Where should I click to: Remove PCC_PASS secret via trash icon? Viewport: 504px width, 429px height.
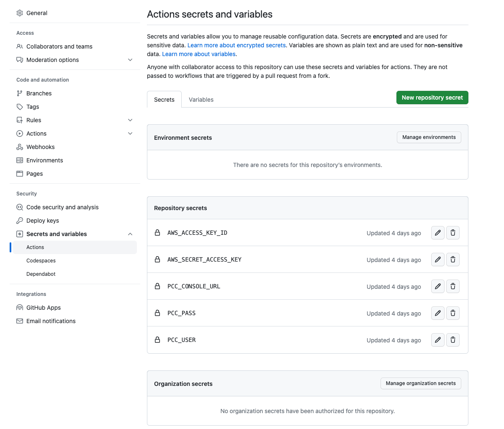[x=453, y=313]
